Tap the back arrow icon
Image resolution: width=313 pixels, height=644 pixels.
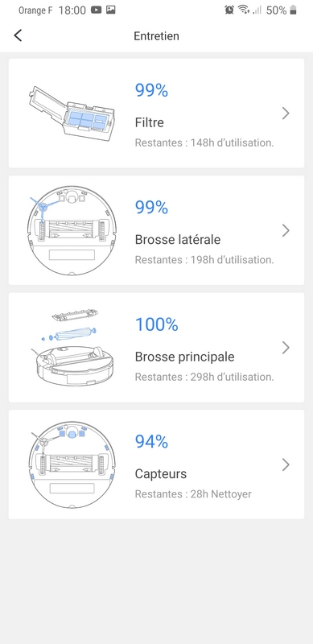(x=18, y=35)
